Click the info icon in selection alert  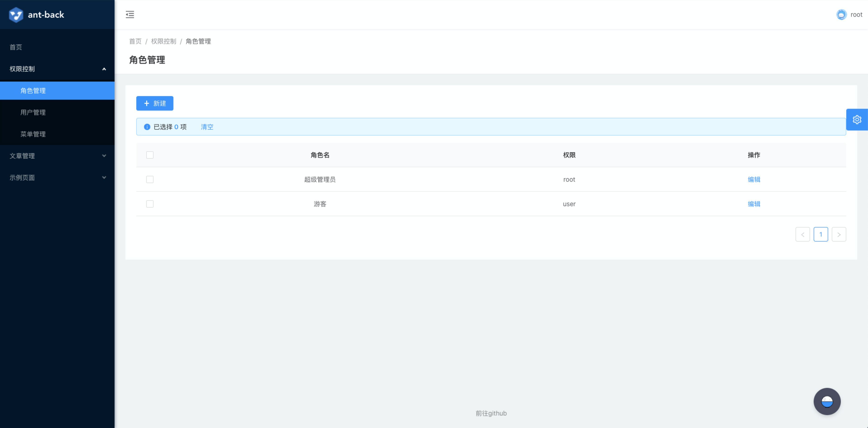pyautogui.click(x=147, y=127)
